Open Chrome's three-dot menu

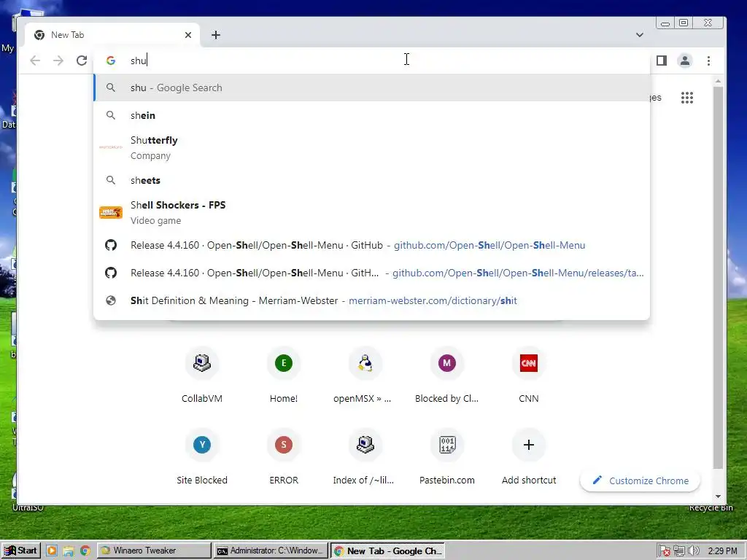point(708,61)
